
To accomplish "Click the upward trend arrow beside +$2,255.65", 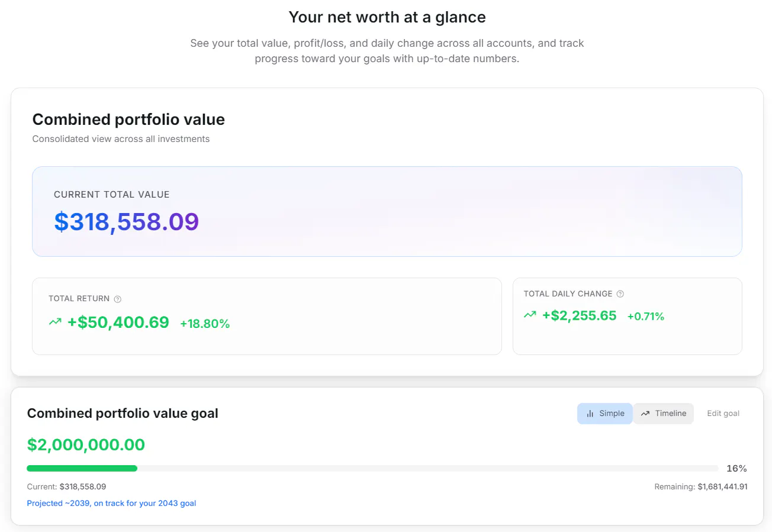I will click(x=530, y=315).
